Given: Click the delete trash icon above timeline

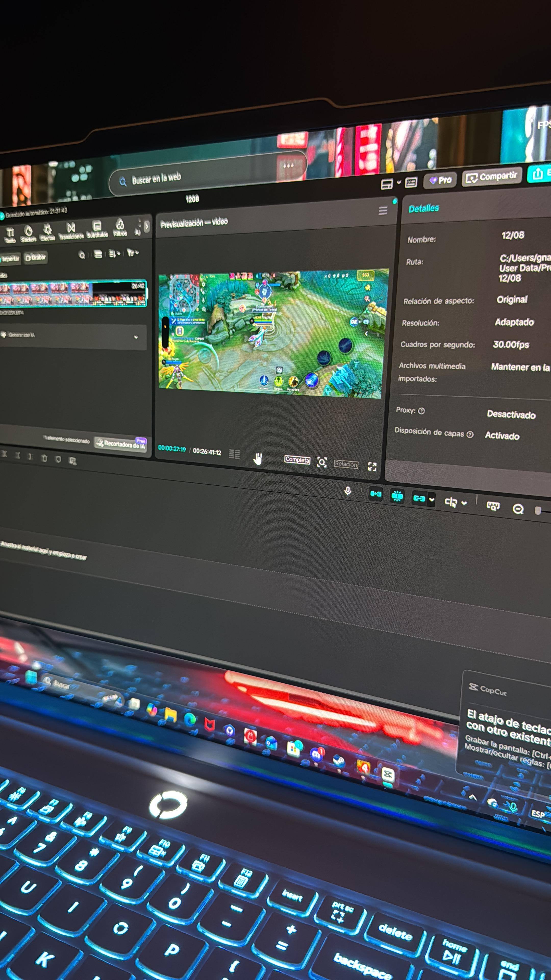Looking at the screenshot, I should click(44, 458).
